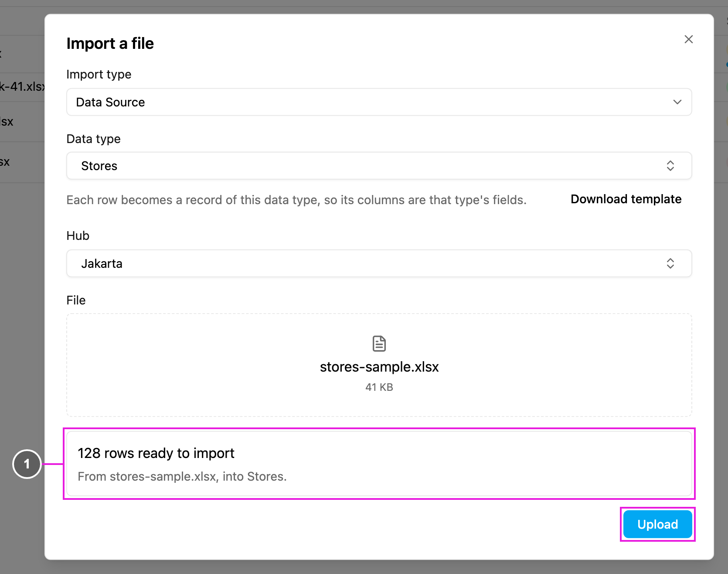Click the k-41.xlsx row behind the dialog
Viewport: 728px width, 574px height.
click(x=22, y=87)
